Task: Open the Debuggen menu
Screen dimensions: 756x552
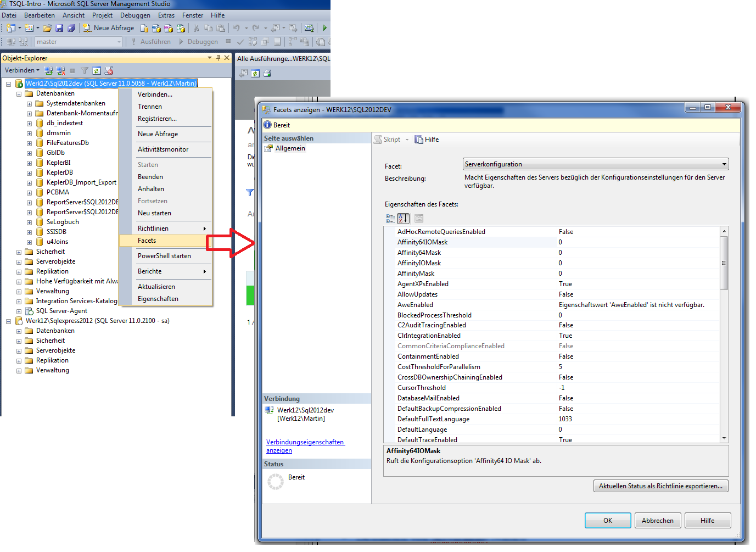Action: coord(135,15)
